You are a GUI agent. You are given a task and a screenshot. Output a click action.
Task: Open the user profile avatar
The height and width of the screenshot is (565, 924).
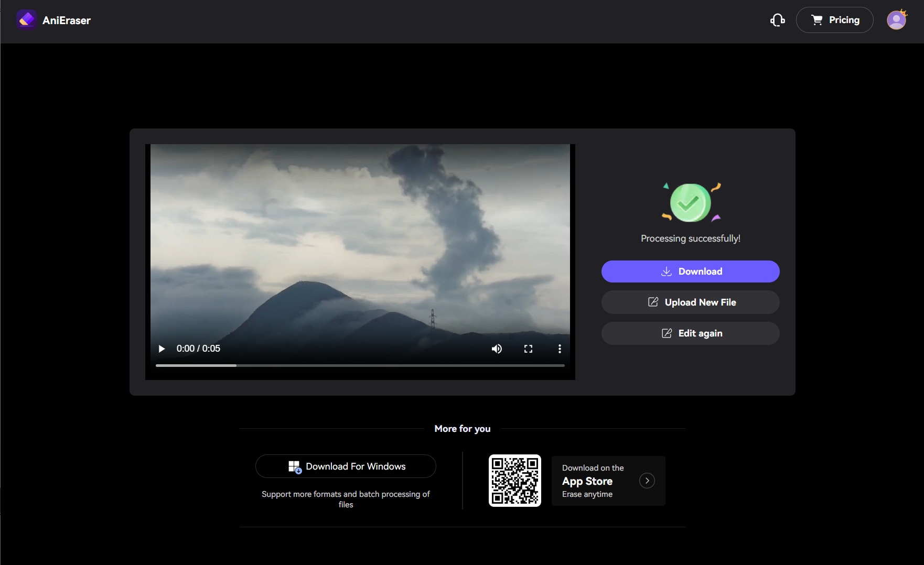[x=897, y=19]
